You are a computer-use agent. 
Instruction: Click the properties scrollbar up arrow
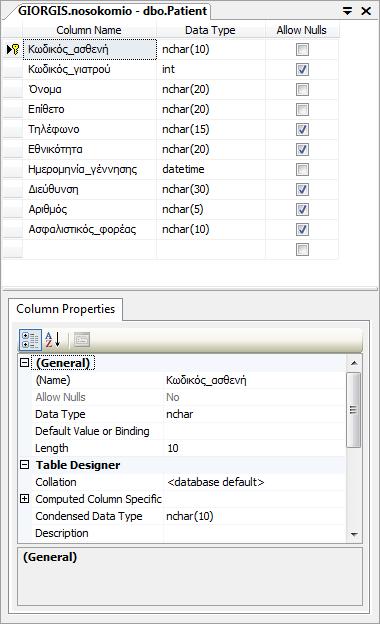(354, 363)
